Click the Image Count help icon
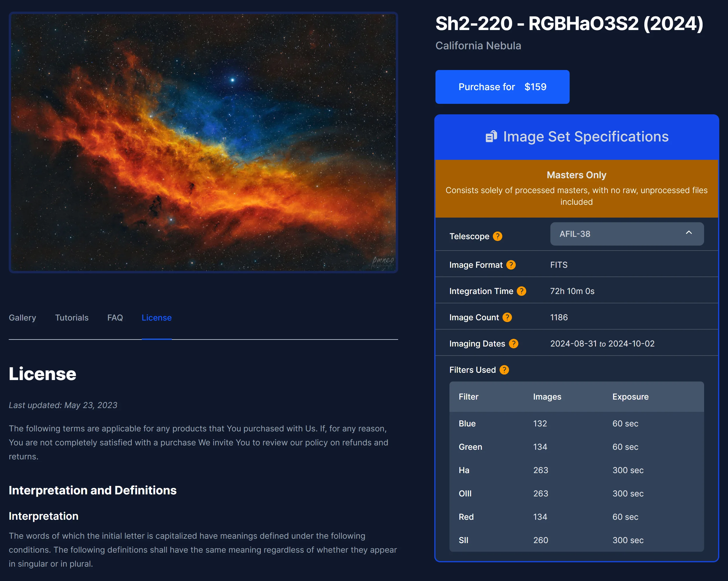This screenshot has width=728, height=581. [x=507, y=317]
